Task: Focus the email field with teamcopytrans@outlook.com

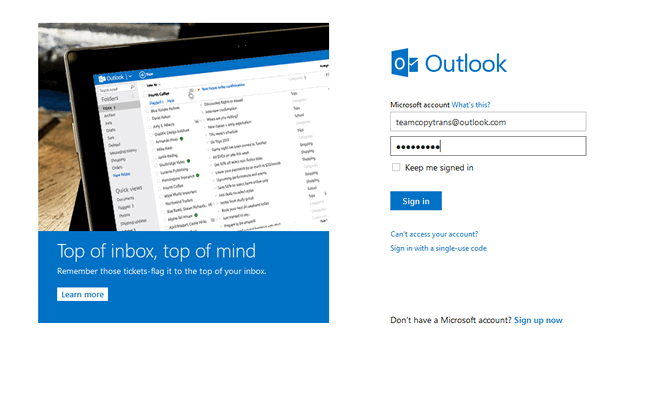Action: click(488, 122)
